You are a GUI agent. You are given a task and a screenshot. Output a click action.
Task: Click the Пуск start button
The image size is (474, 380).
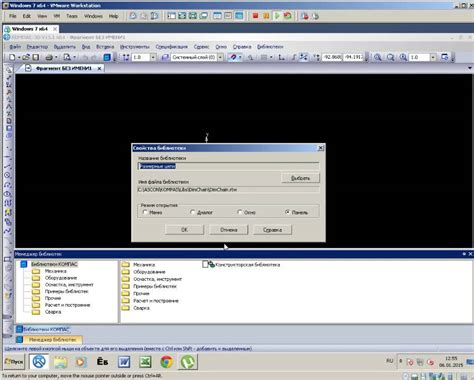14,362
